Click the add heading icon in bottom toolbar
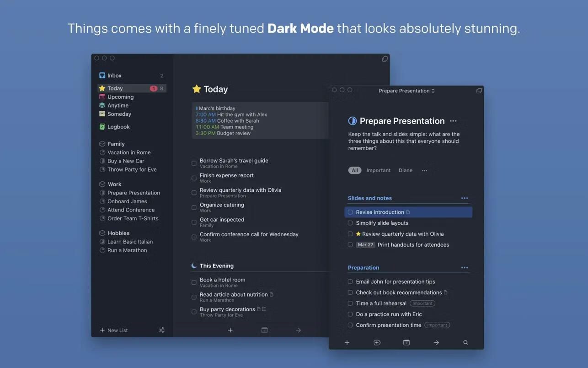This screenshot has height=368, width=588. 377,342
